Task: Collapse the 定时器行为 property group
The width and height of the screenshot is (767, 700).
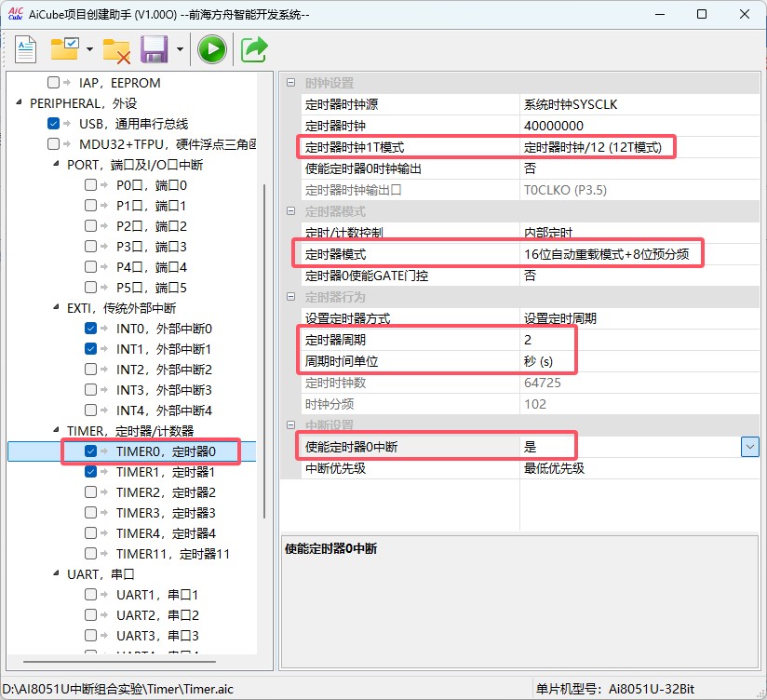Action: 291,297
